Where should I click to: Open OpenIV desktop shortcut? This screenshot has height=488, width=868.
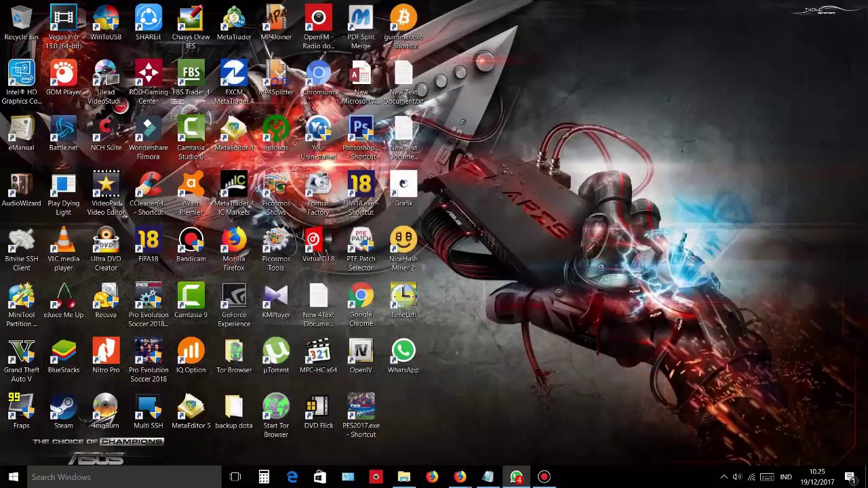(361, 356)
